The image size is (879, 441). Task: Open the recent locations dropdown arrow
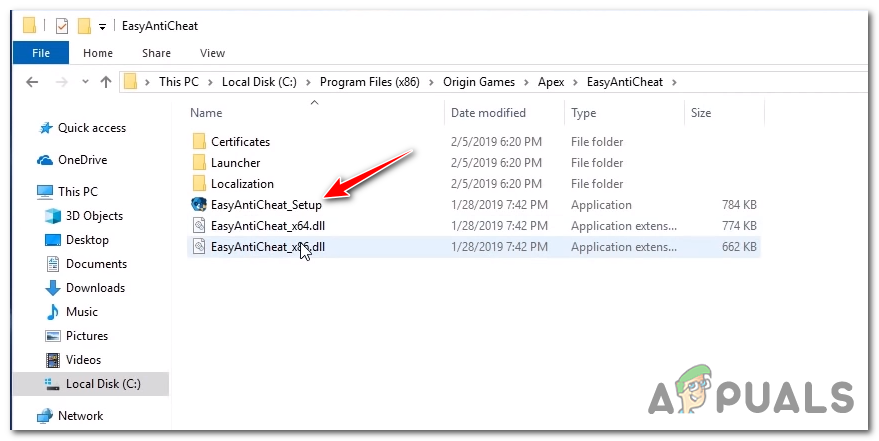coord(85,82)
